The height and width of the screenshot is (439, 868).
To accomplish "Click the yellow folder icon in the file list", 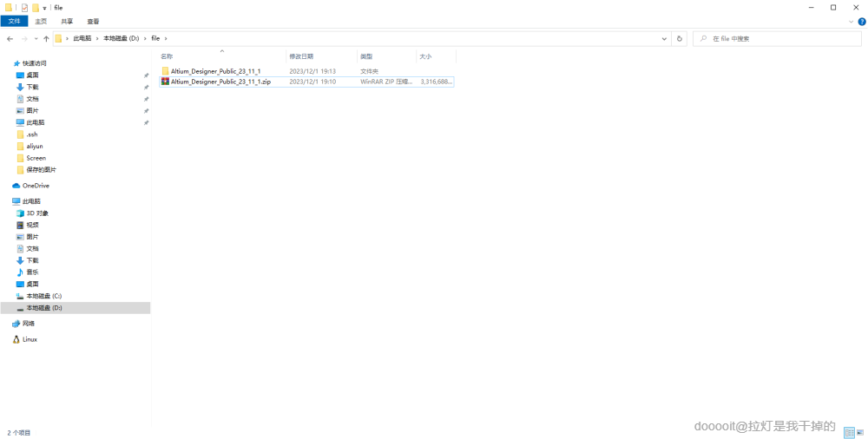I will [x=165, y=71].
